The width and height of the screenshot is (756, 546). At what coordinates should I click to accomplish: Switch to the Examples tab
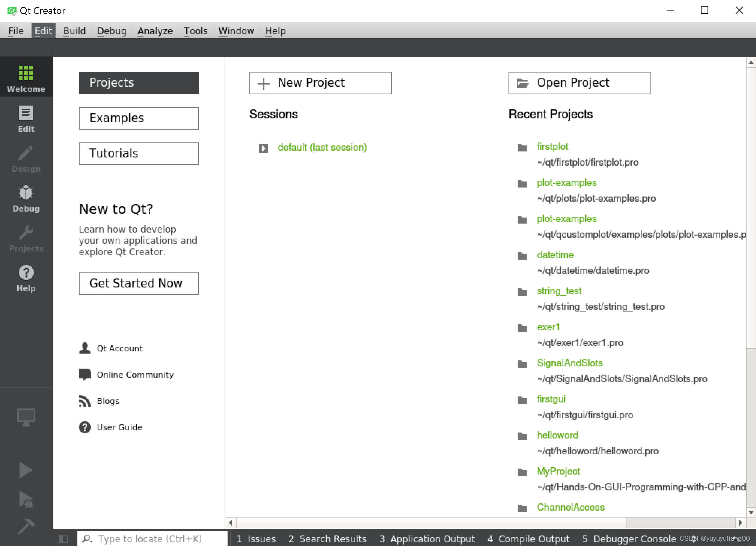coord(139,118)
